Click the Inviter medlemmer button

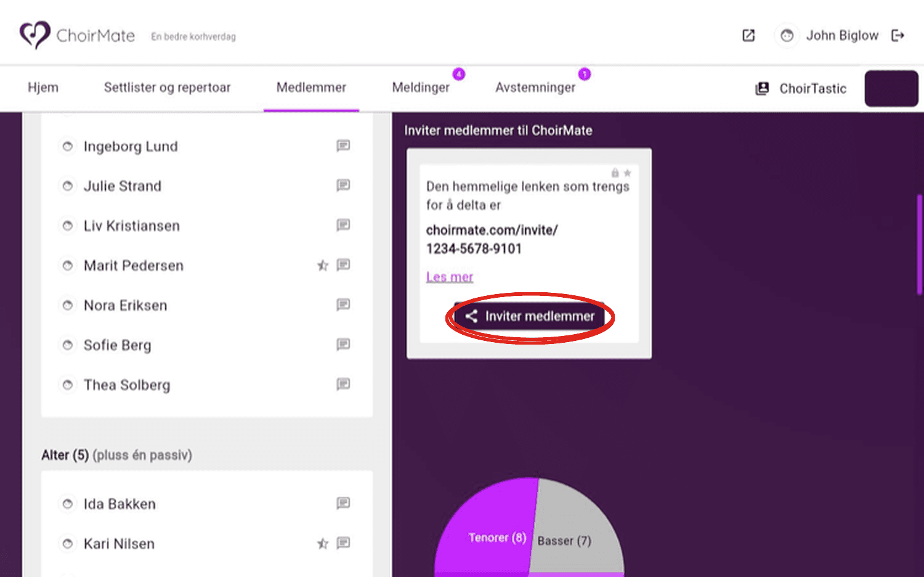(x=529, y=317)
